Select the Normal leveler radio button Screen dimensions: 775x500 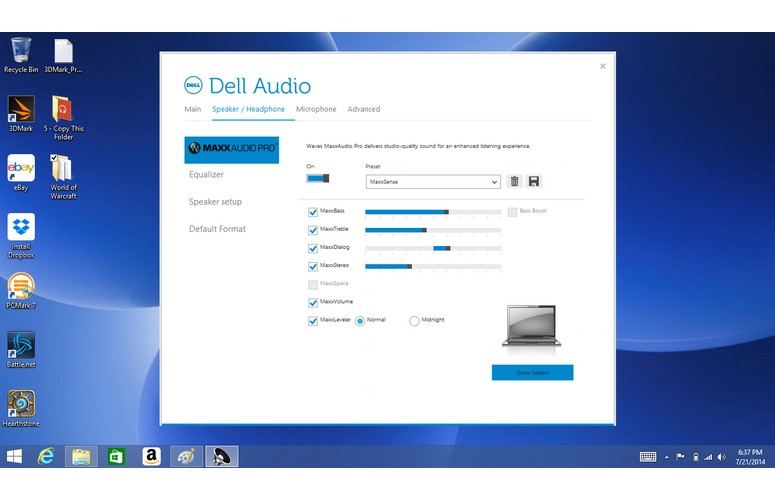coord(360,321)
